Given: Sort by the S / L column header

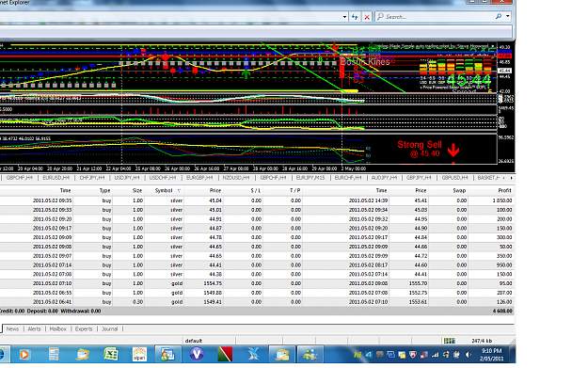Looking at the screenshot, I should 255,190.
